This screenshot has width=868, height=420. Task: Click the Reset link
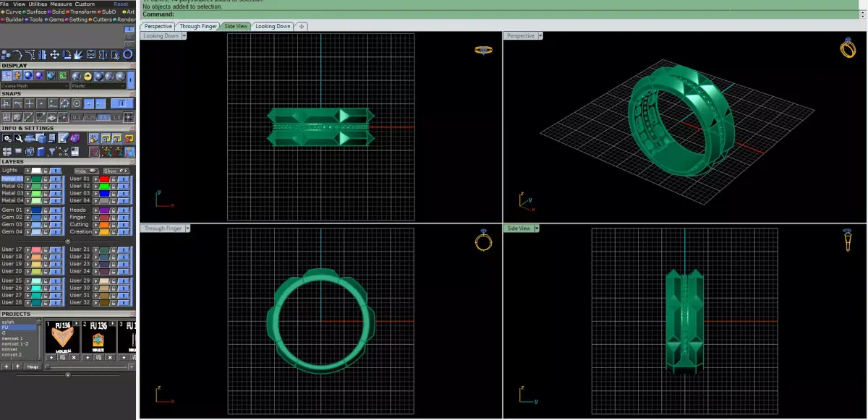point(121,4)
